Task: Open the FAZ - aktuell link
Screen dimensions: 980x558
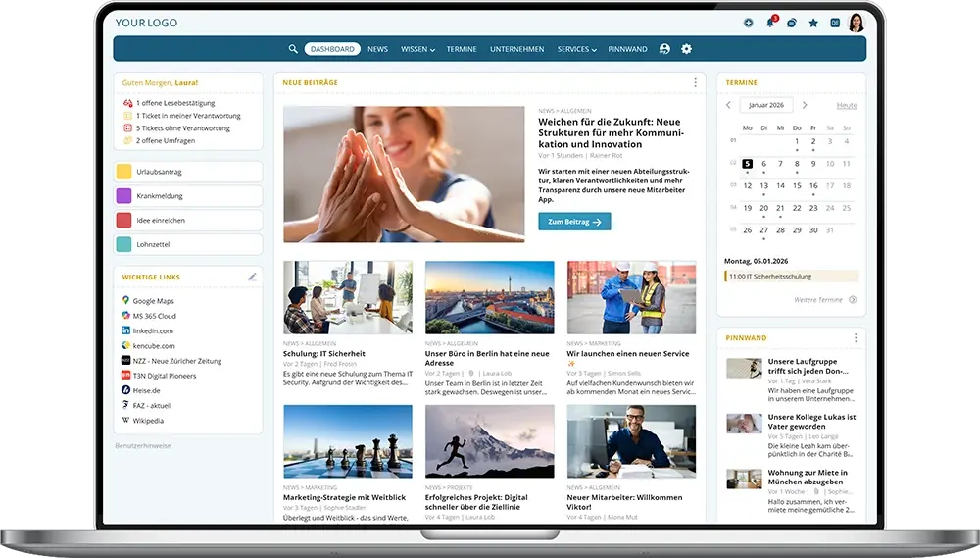Action: pyautogui.click(x=152, y=405)
